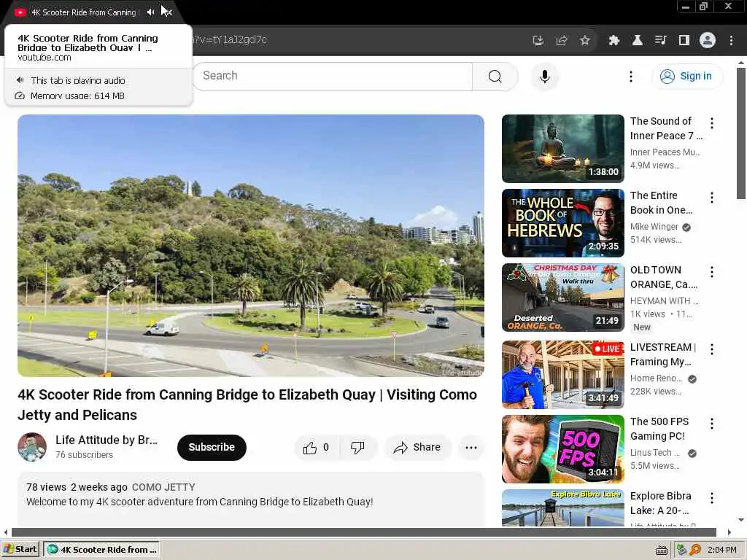Open the LIVESTREAM framing thumbnail
747x560 pixels.
click(562, 374)
